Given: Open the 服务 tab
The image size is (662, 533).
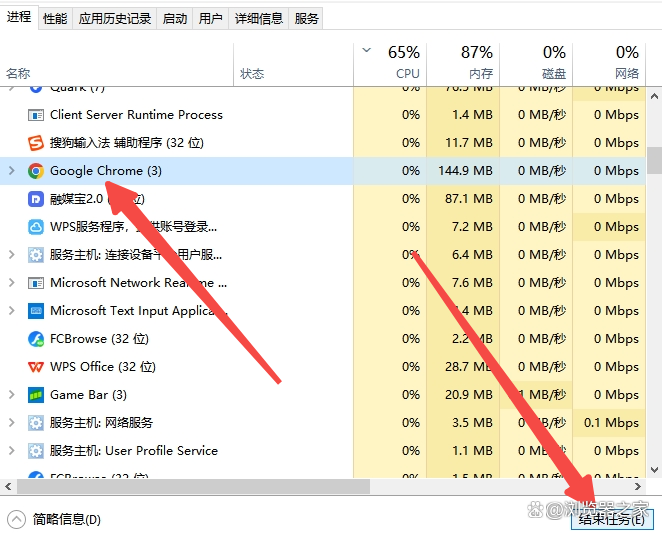Looking at the screenshot, I should 306,19.
